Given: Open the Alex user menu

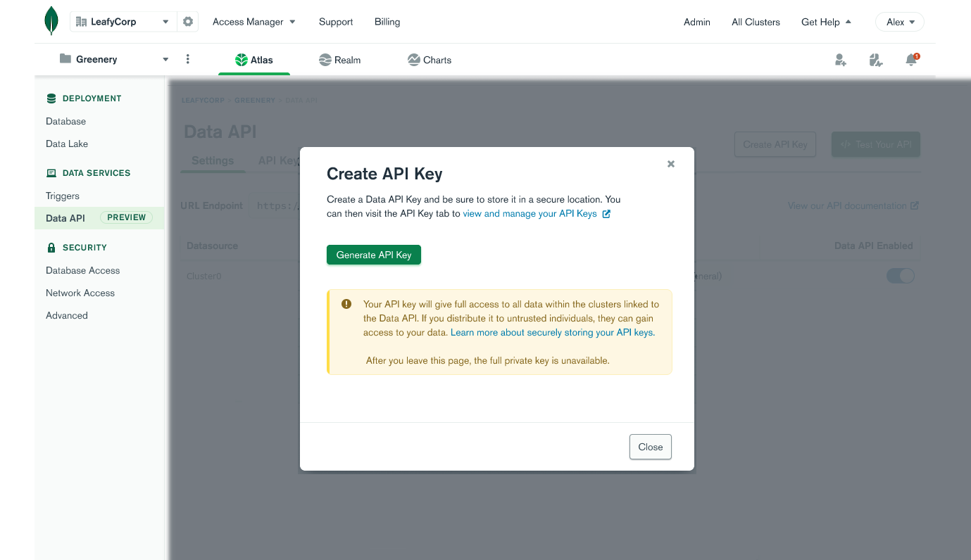Looking at the screenshot, I should (900, 22).
